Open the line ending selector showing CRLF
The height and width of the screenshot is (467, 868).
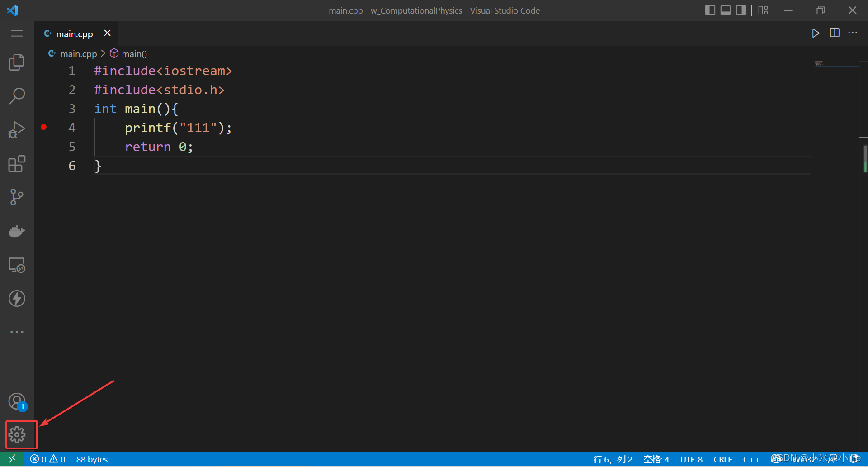[x=722, y=459]
